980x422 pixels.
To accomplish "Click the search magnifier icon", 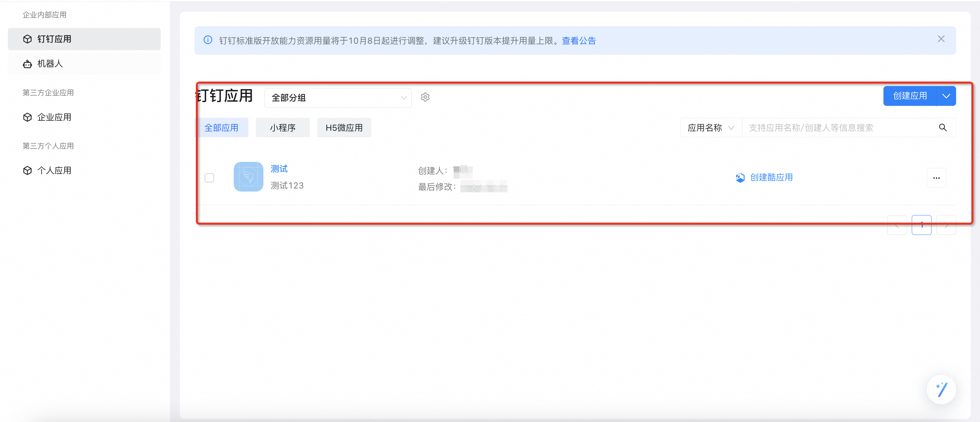I will 942,127.
